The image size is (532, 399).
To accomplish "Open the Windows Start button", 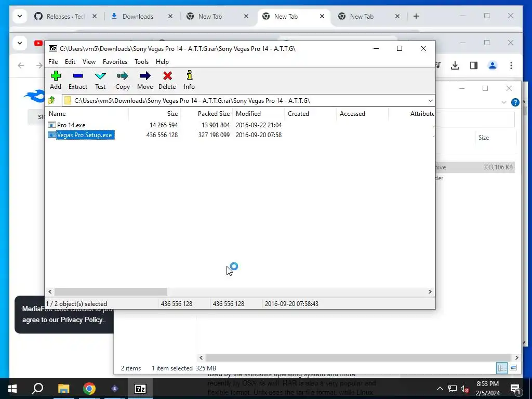I will [12, 389].
